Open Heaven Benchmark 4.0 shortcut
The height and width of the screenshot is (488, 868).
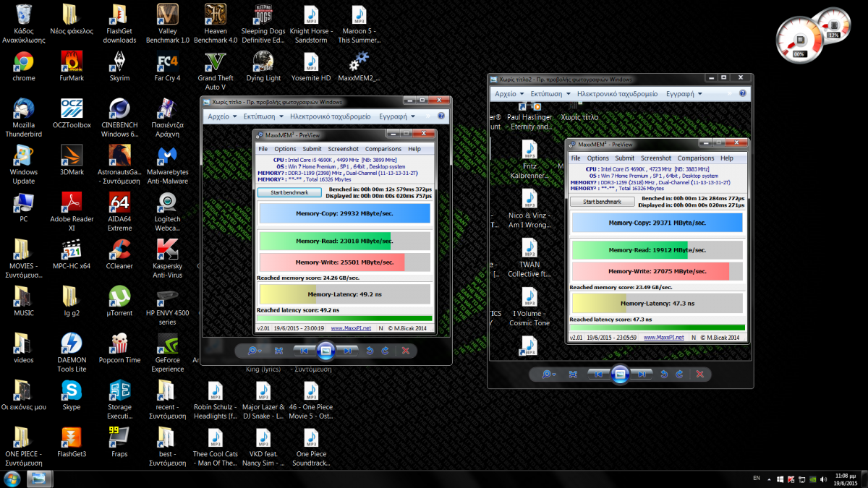click(x=216, y=24)
